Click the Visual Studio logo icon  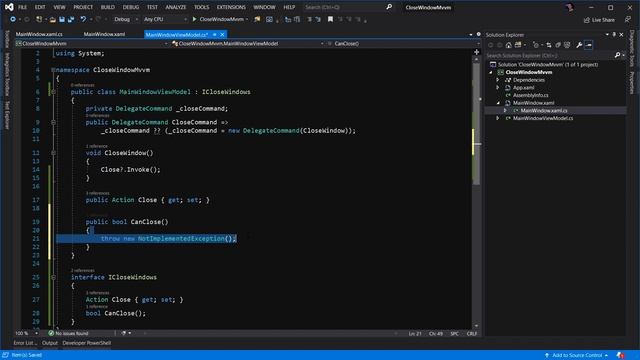coord(9,7)
